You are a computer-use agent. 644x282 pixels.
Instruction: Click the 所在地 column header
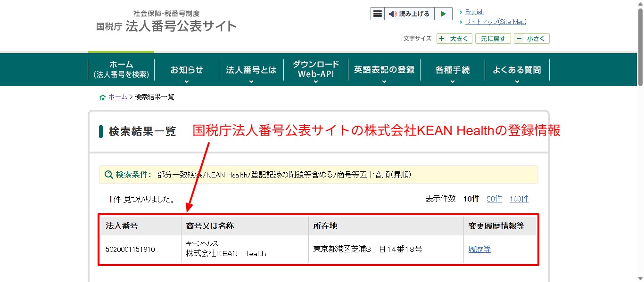(325, 226)
